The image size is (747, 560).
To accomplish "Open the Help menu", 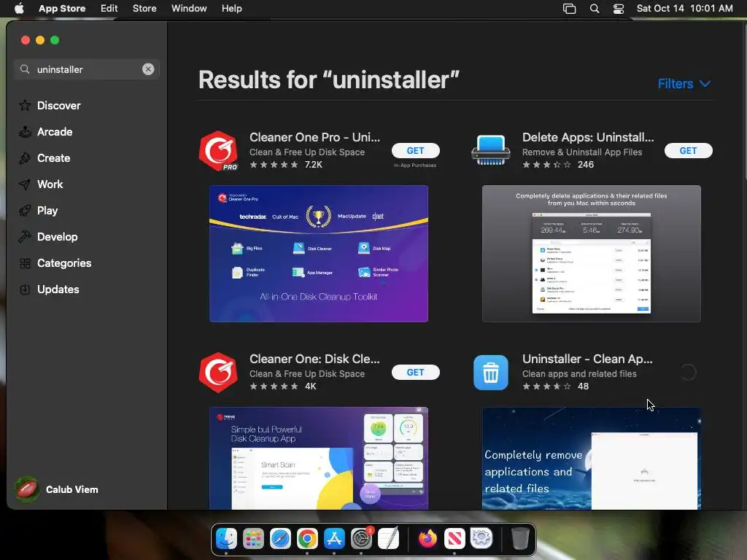I will (x=231, y=9).
